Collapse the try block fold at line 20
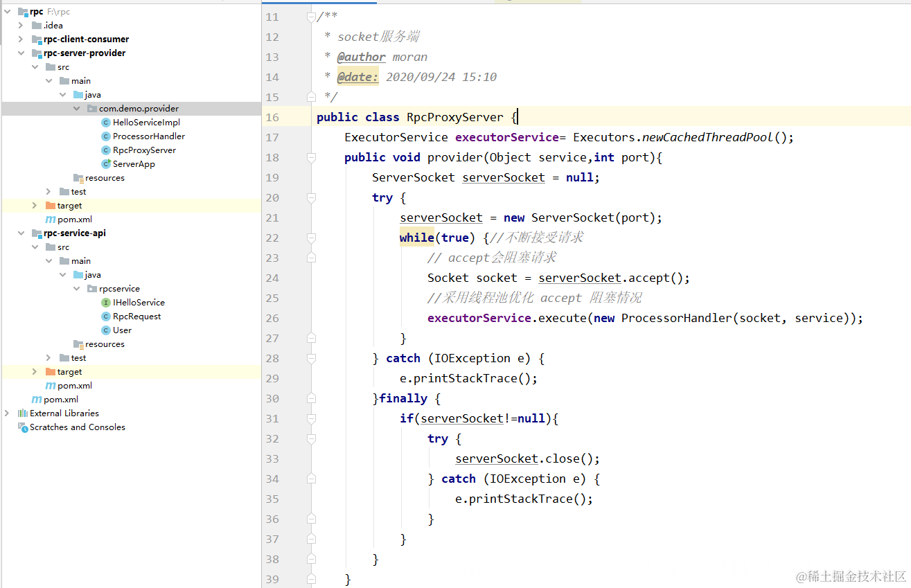This screenshot has height=588, width=911. (311, 197)
